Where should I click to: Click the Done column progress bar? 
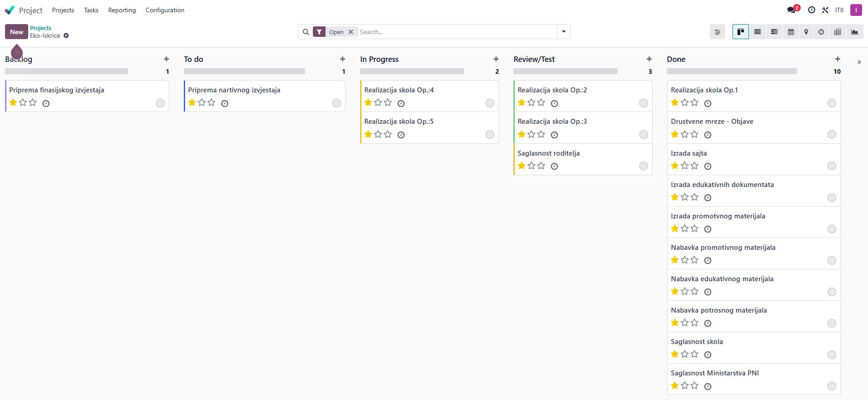click(x=732, y=71)
